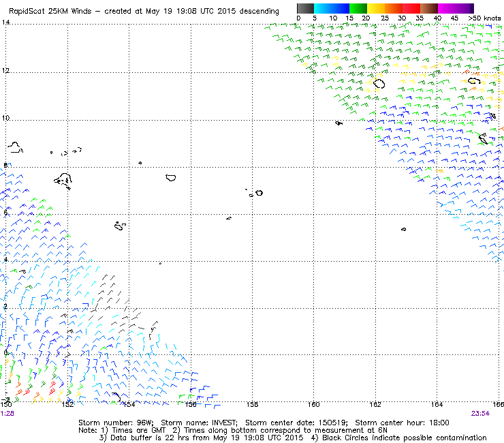Click the '45' label under the color legend
This screenshot has width=504, height=443.
(x=454, y=18)
